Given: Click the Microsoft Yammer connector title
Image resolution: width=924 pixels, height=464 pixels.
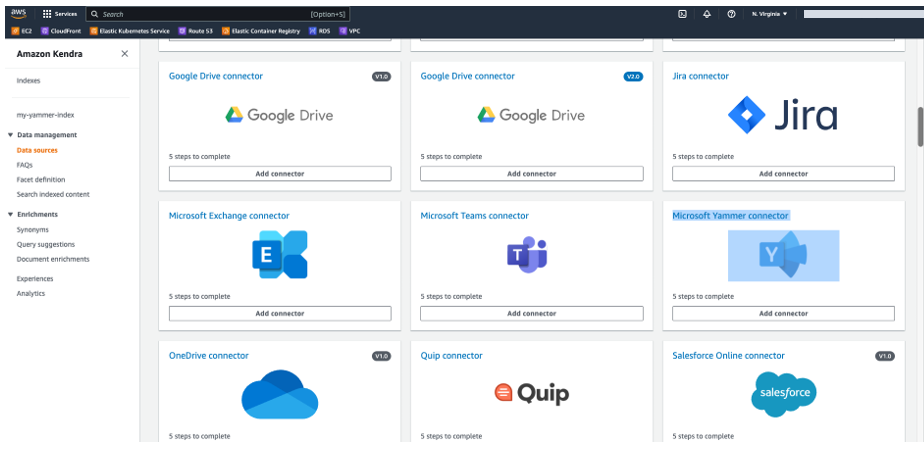Looking at the screenshot, I should click(x=730, y=216).
